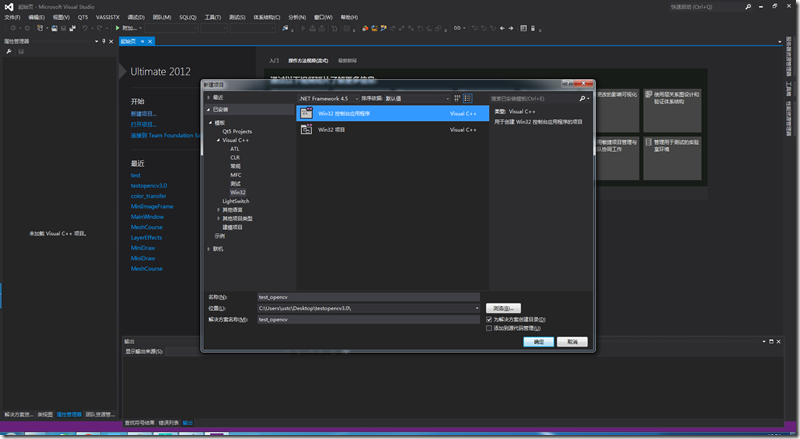Click the 浏览 browse button
Screen dimensions: 800x439
pos(504,308)
